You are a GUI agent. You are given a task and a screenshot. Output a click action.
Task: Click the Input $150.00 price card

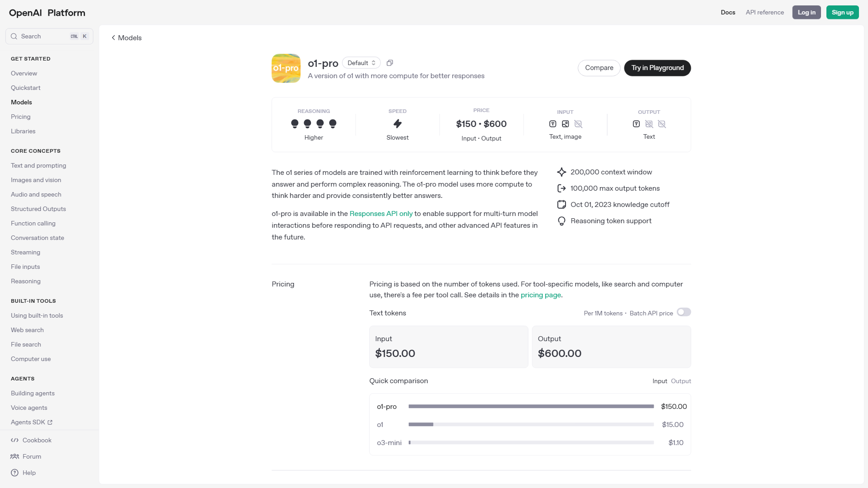[448, 347]
